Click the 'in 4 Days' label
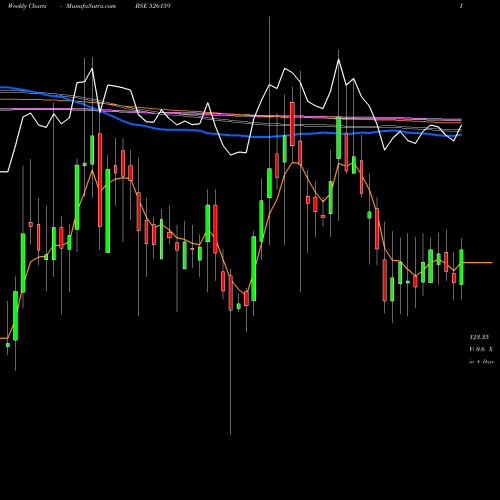The width and height of the screenshot is (500, 500). tap(481, 362)
